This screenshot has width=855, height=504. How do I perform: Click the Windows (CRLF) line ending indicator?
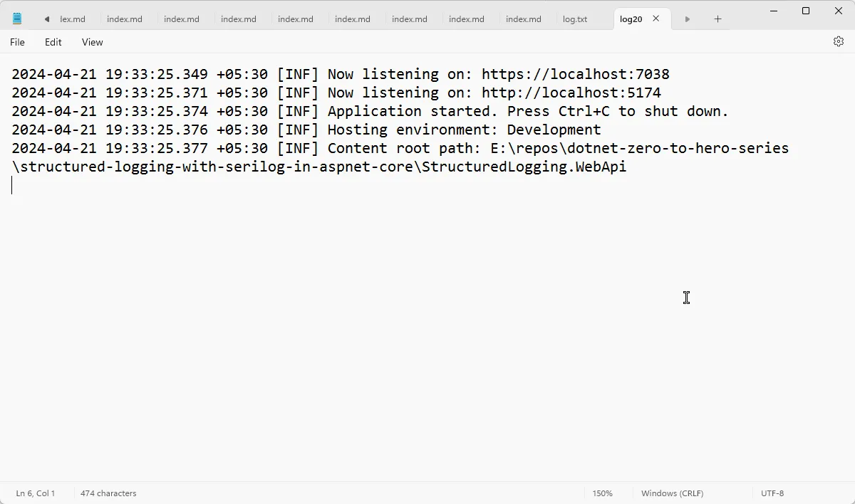tap(671, 493)
